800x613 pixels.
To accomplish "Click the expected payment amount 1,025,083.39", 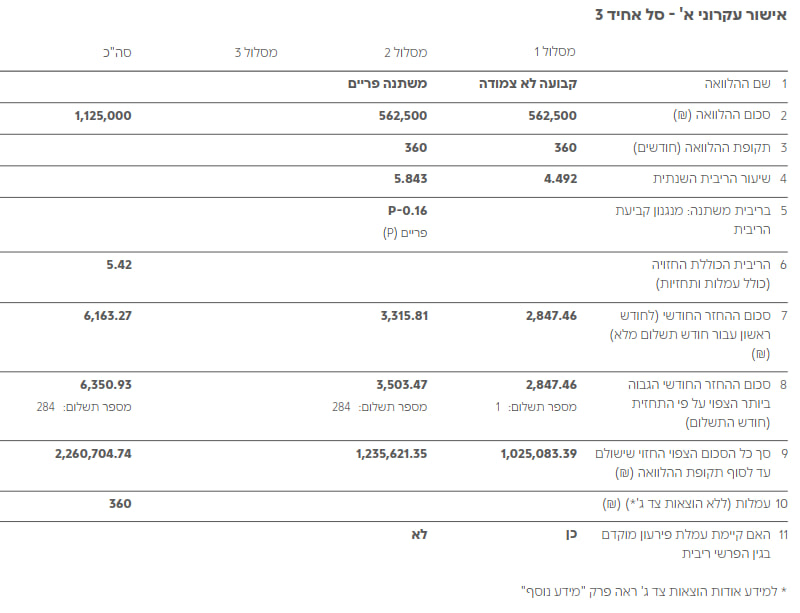I will point(538,454).
